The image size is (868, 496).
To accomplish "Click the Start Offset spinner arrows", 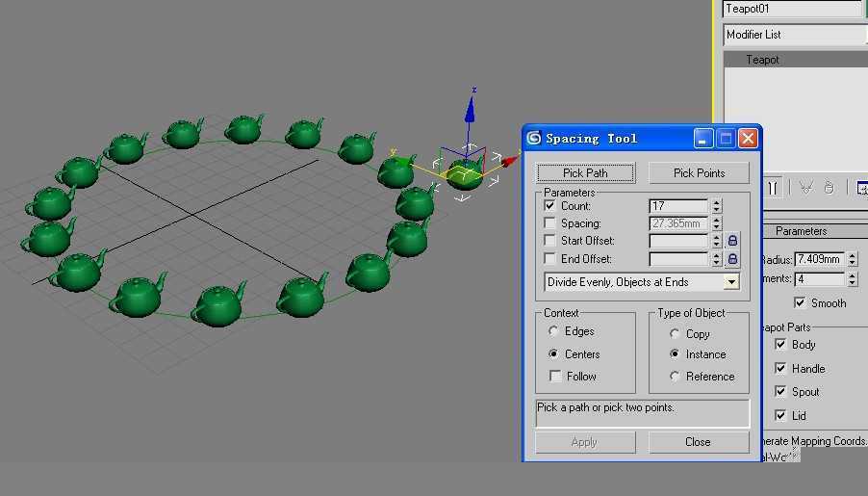I will coord(717,241).
